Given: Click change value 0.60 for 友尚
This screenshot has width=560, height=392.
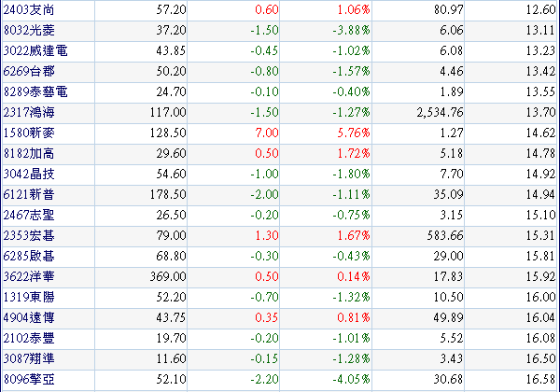Looking at the screenshot, I should 267,9.
